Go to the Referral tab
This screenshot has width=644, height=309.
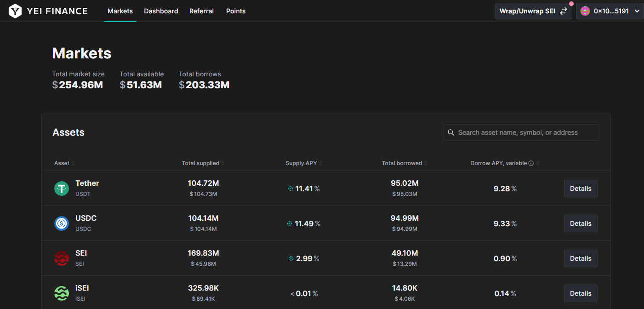click(201, 11)
